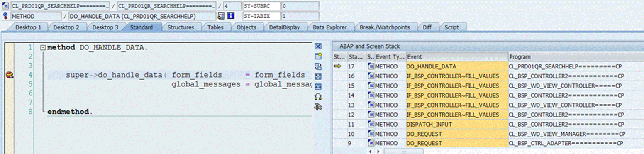
Task: Click the bottom tools icon in the vertical toolbar
Action: 318,107
